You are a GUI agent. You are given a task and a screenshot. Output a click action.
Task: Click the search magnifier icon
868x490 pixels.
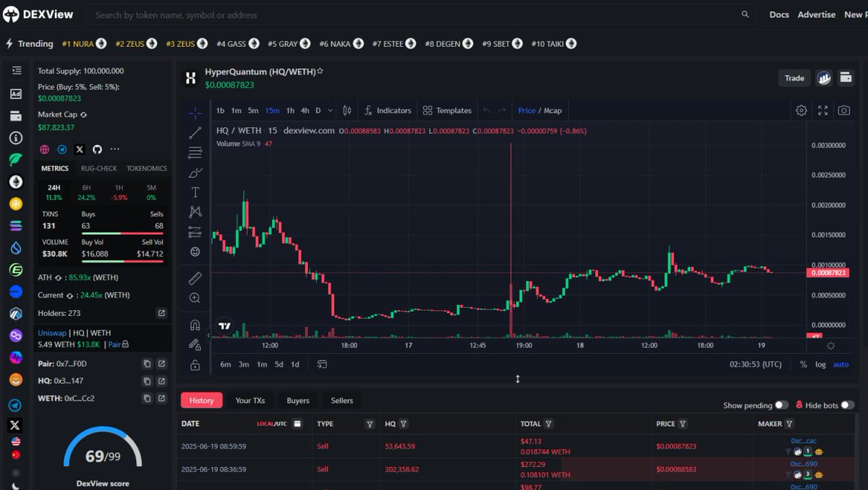pyautogui.click(x=745, y=14)
